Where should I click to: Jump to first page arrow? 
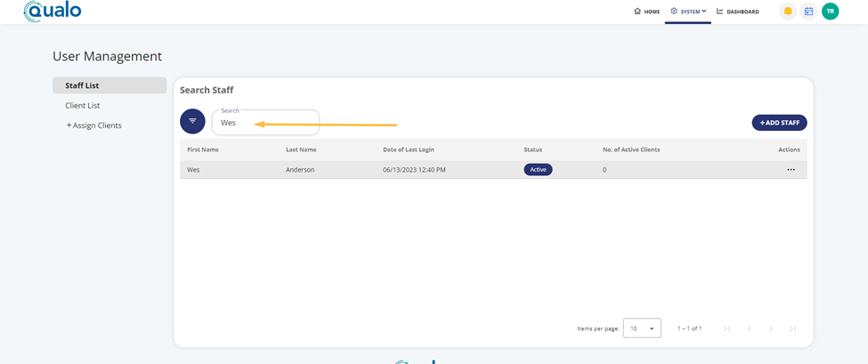tap(727, 328)
